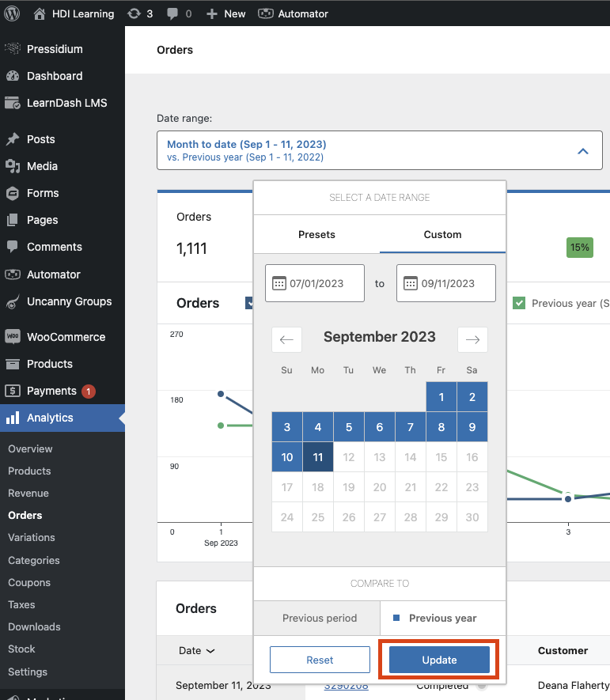This screenshot has height=700, width=610.
Task: Open Revenue in Analytics submenu
Action: [28, 493]
